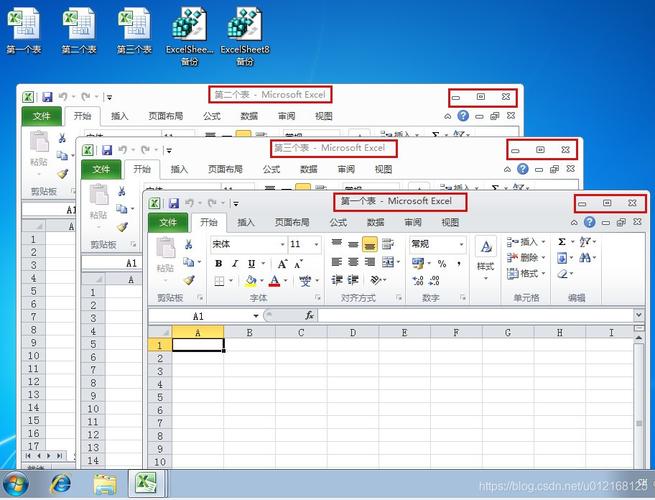655x500 pixels.
Task: Save the 第一个表 workbook using the quick-access disk icon
Action: point(174,203)
